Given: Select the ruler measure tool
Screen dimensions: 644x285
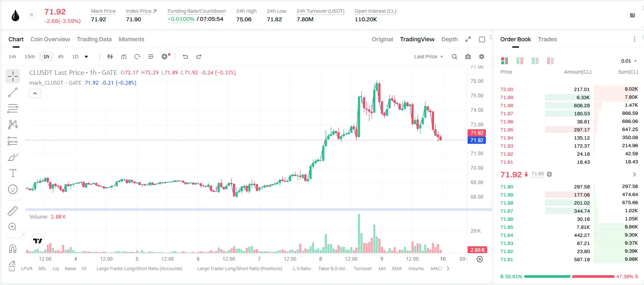Looking at the screenshot, I should 13,211.
